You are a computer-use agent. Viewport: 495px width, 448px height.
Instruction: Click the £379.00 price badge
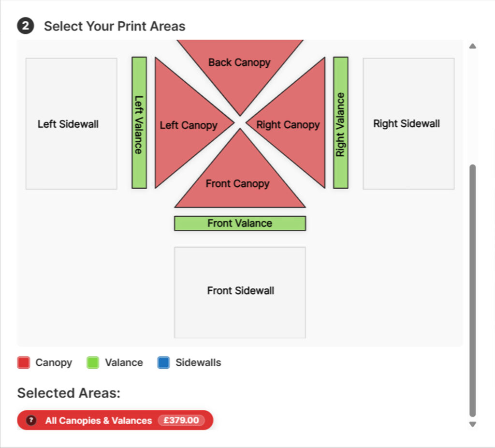click(181, 420)
